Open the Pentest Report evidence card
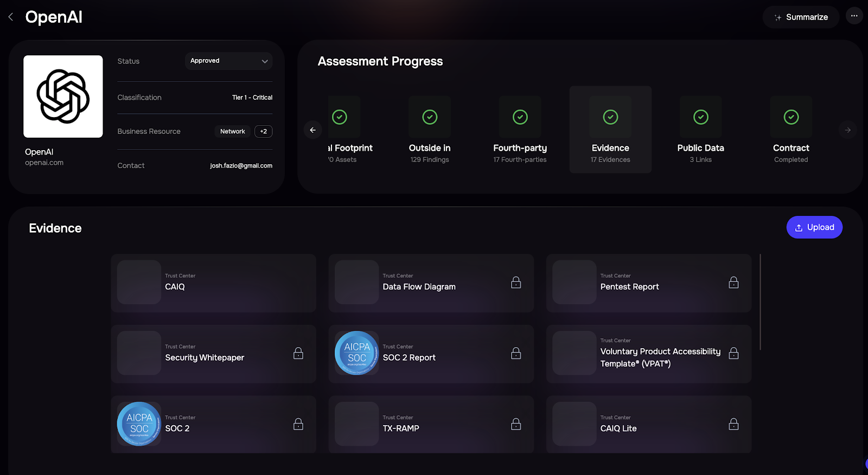The image size is (868, 475). [649, 283]
